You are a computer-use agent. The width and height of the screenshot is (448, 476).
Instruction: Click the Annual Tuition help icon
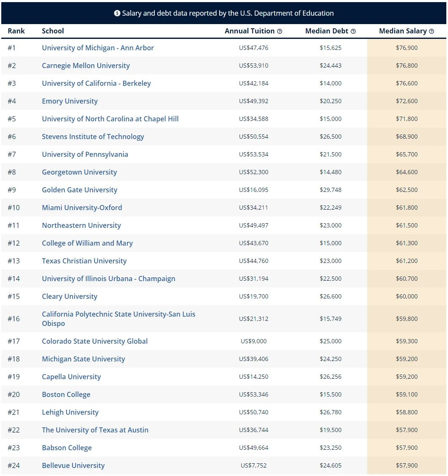(280, 31)
